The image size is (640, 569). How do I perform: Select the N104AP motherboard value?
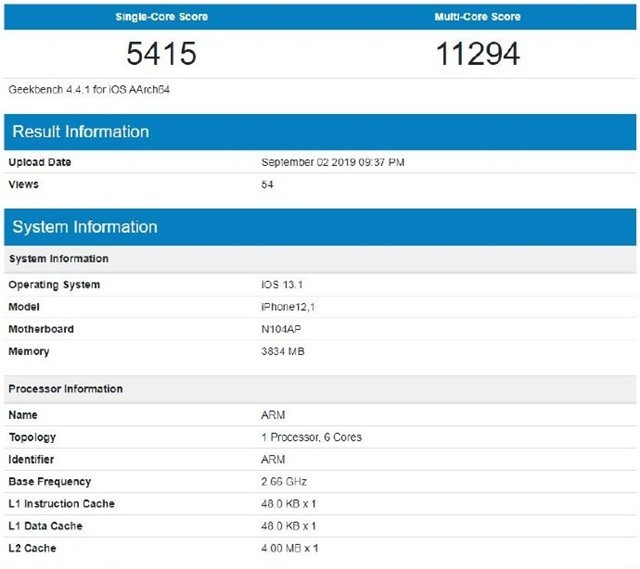[x=281, y=329]
